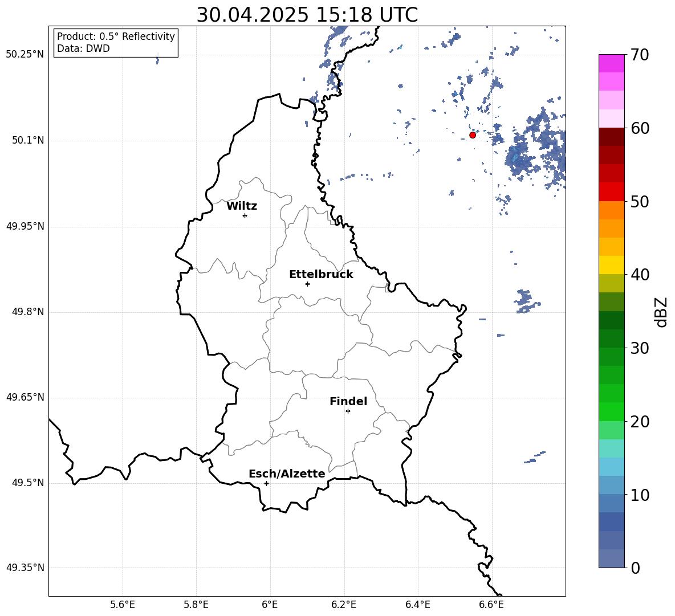Click the 49.35°N latitude label
675x616 pixels.
point(25,568)
